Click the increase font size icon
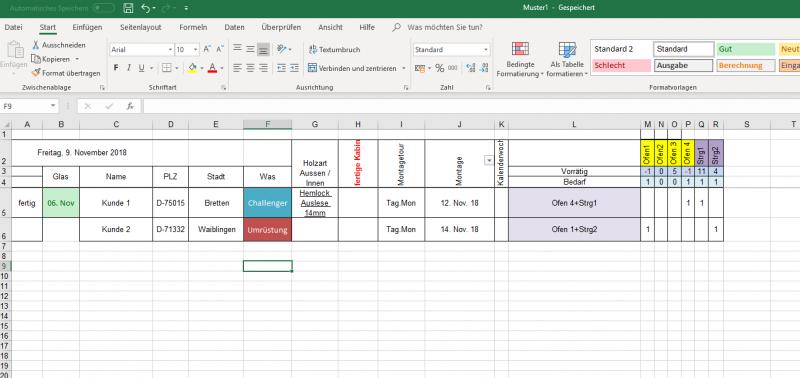 pos(207,49)
